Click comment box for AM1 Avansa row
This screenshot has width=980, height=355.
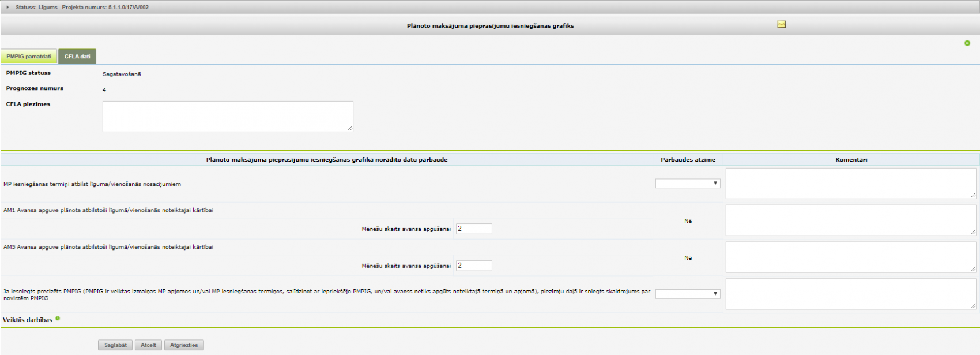coord(850,221)
